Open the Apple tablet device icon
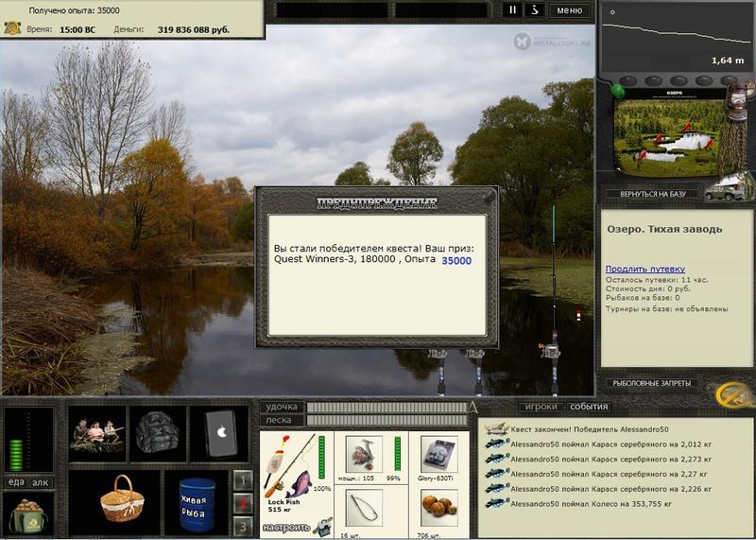756x540 pixels. point(219,433)
